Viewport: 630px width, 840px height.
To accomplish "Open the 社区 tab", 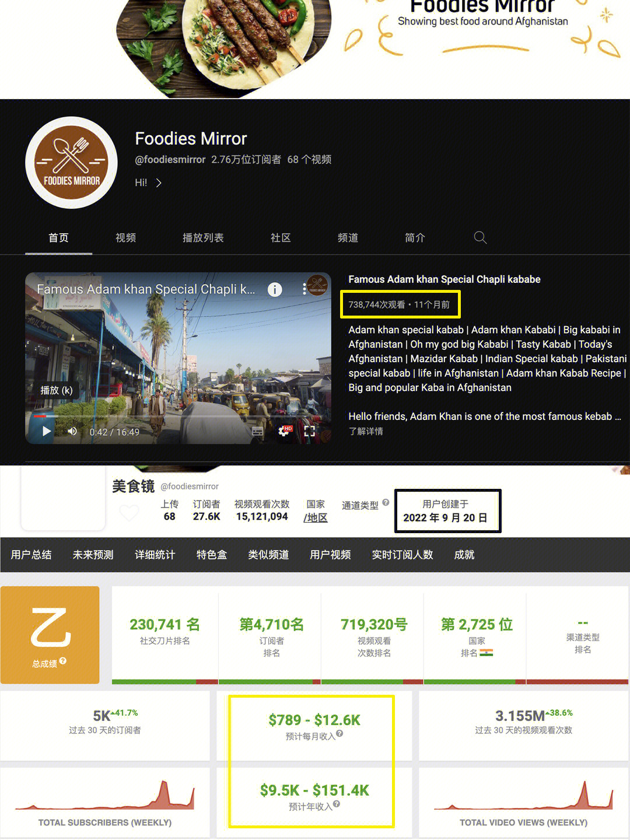I will click(x=281, y=238).
